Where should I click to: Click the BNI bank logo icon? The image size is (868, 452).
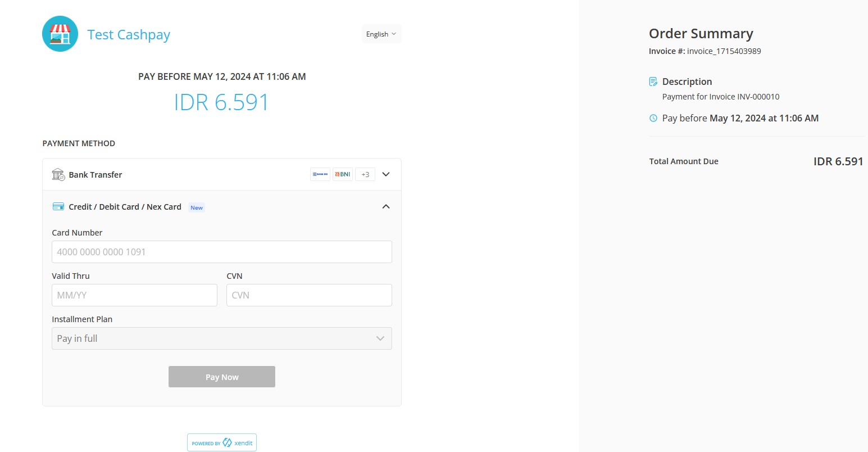(342, 174)
